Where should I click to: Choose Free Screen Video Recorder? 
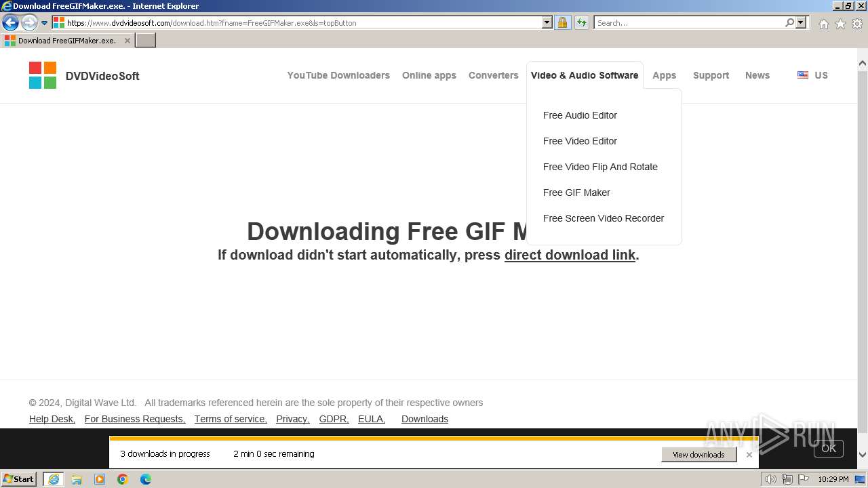(x=604, y=218)
